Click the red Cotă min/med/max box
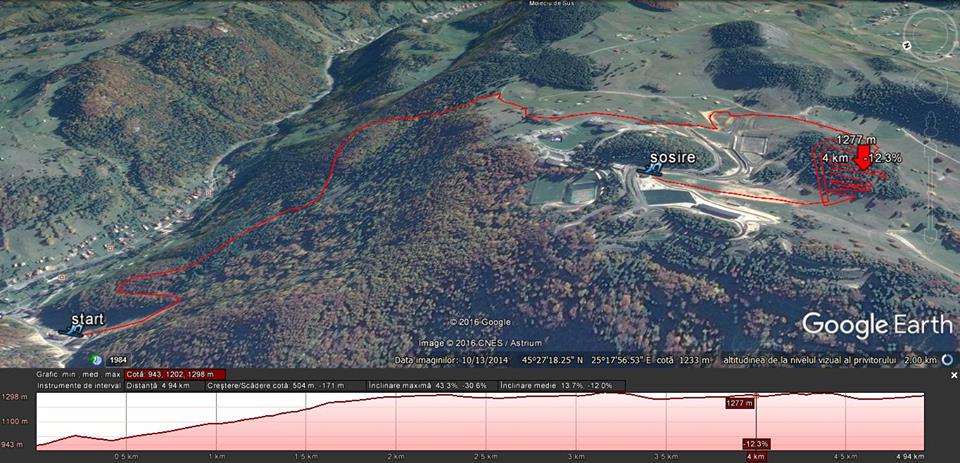The image size is (960, 463). point(175,374)
